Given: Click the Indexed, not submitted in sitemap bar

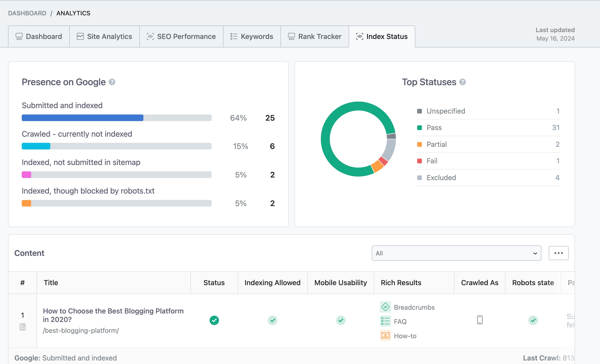Looking at the screenshot, I should click(117, 175).
